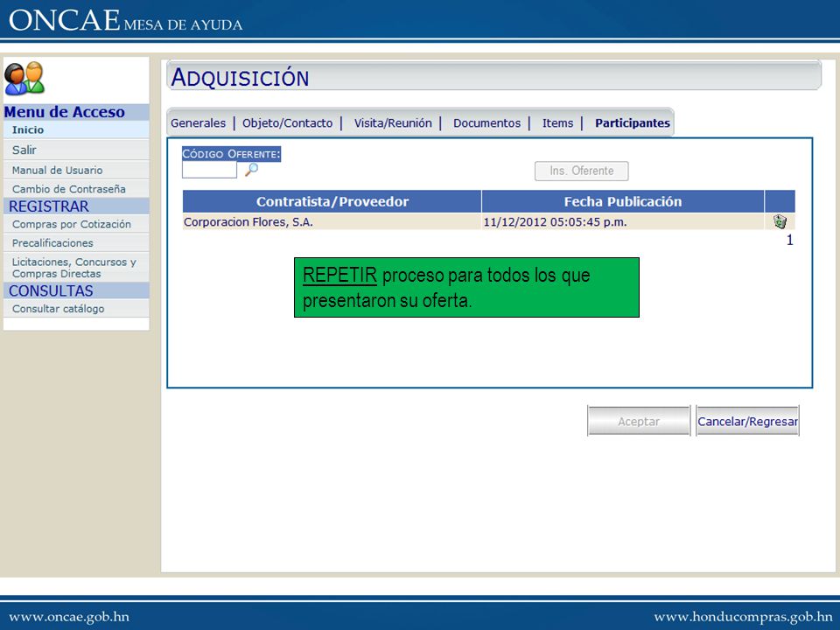Click the Fecha Publicación column header
Image resolution: width=840 pixels, height=630 pixels.
(x=622, y=201)
